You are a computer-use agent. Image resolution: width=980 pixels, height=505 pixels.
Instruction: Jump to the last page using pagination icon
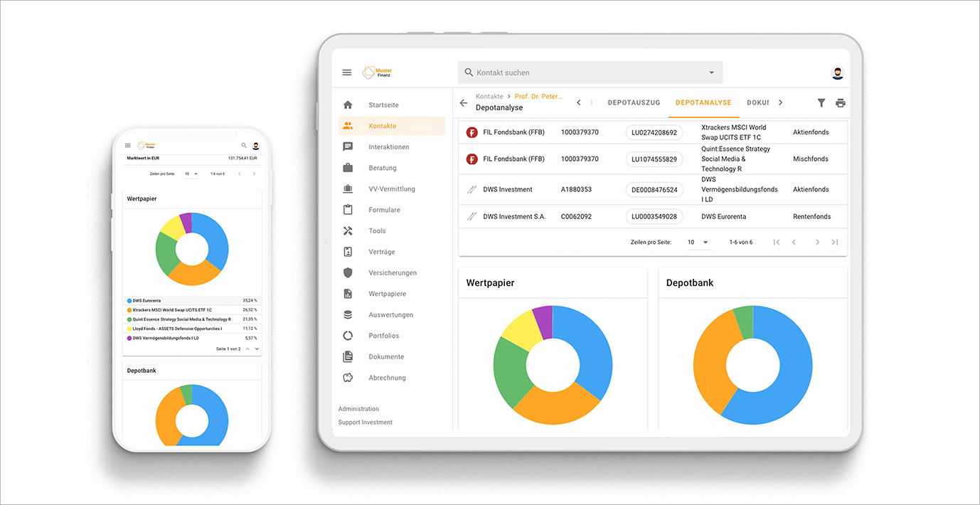click(835, 242)
